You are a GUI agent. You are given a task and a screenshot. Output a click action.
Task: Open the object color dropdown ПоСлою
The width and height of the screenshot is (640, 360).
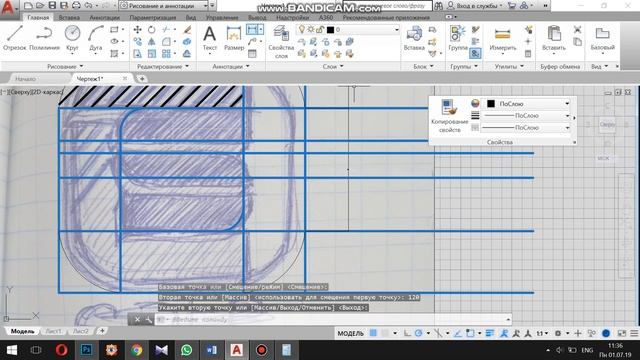coord(526,104)
